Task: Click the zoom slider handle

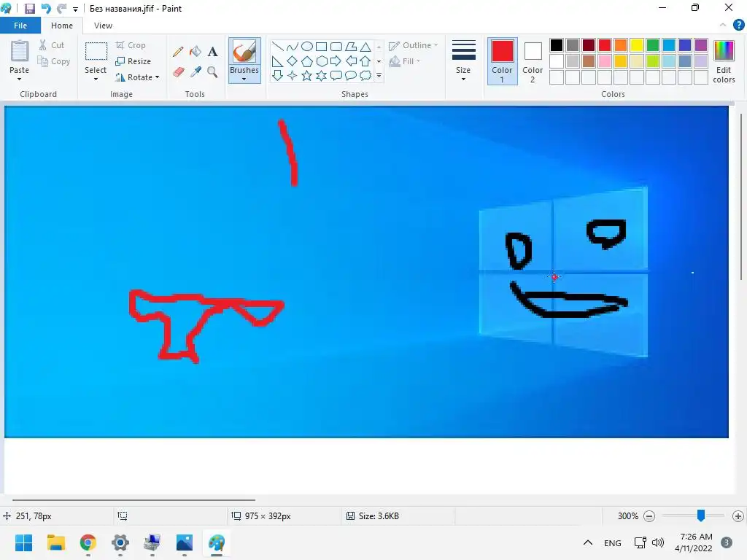Action: [701, 516]
